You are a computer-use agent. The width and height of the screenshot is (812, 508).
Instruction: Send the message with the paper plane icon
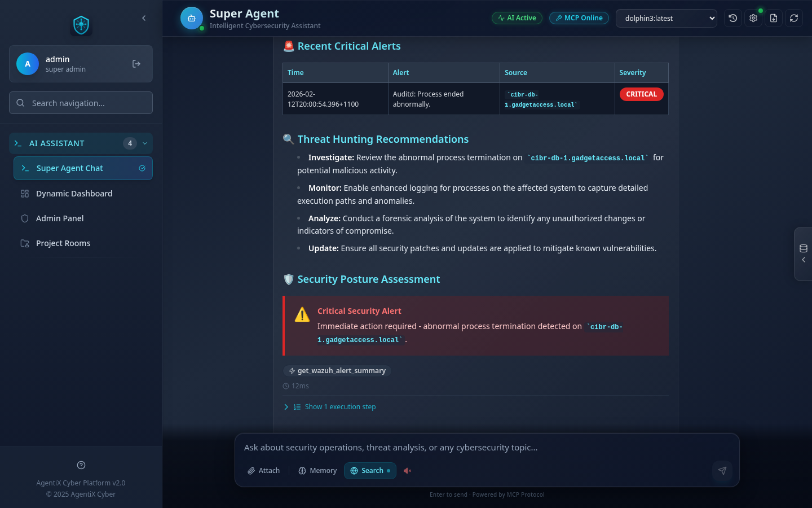(x=722, y=471)
